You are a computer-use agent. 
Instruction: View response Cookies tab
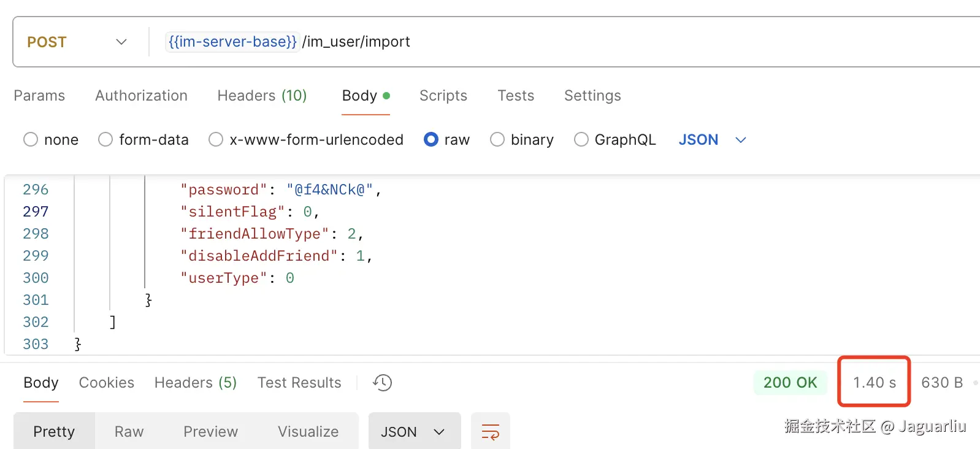click(106, 383)
